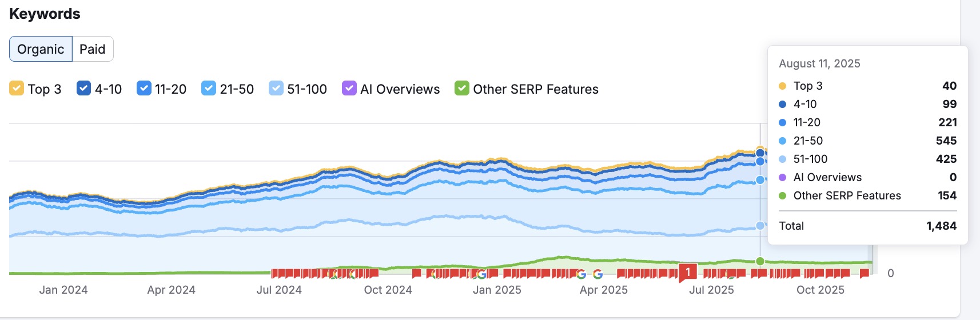Uncheck the purple AI Overviews checkbox
Viewport: 980px width, 320px height.
[x=349, y=89]
